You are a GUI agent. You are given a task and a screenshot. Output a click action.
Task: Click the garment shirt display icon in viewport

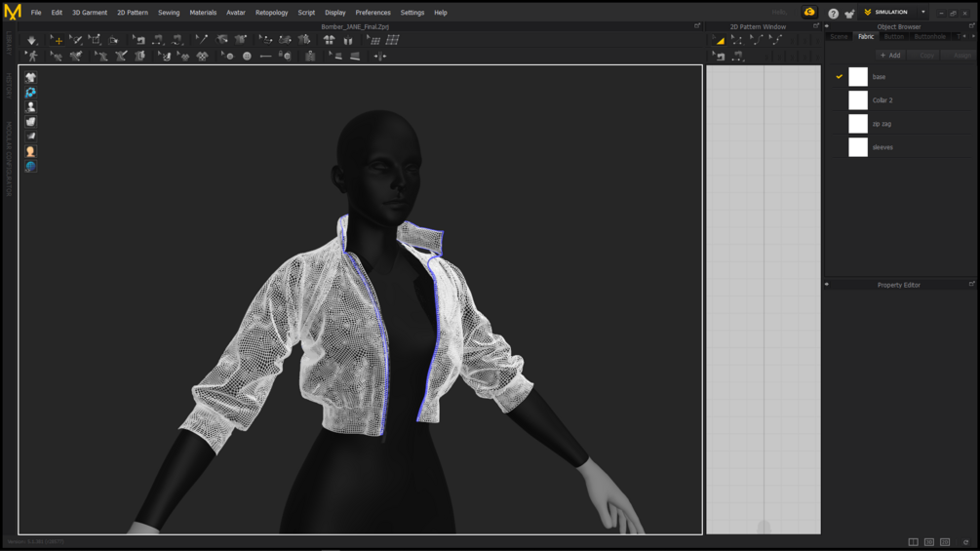pos(30,77)
